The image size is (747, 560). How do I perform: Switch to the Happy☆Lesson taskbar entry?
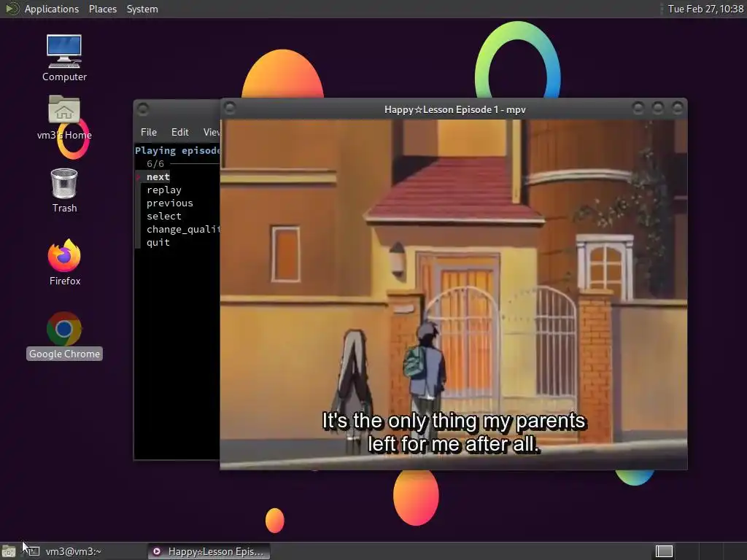209,551
